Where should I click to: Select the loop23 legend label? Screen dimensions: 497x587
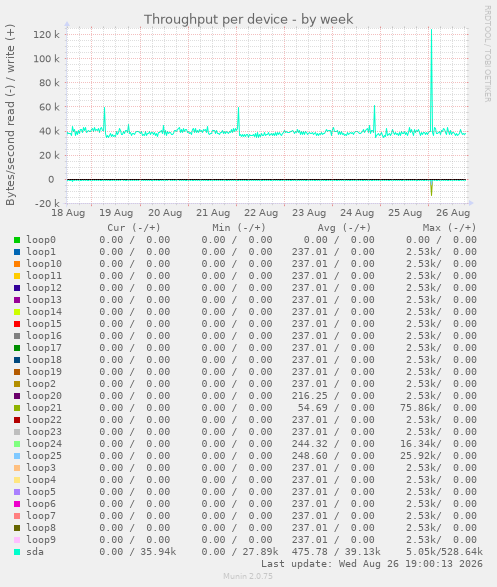point(44,432)
